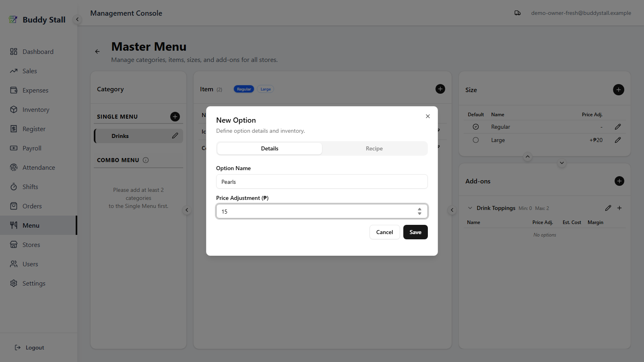Screen dimensions: 644x362
Task: Collapse Size panel with up chevron
Action: point(528,156)
